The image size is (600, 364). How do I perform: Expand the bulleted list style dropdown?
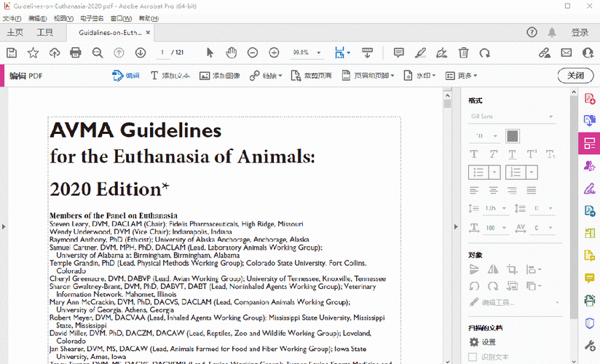coord(494,173)
